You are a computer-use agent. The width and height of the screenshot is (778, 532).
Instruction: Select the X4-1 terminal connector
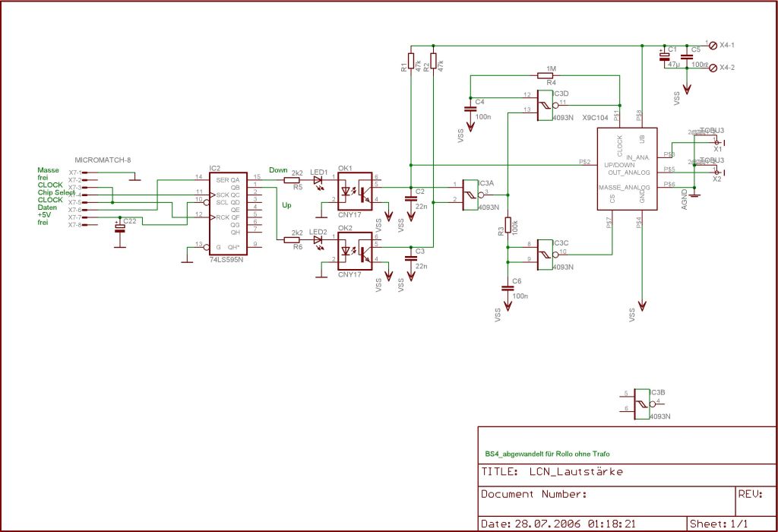(713, 46)
